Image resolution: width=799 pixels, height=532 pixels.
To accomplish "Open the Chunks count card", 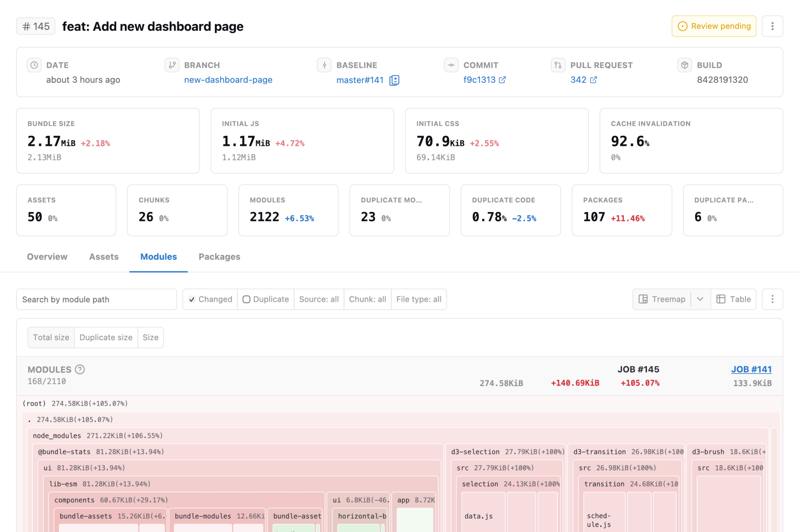I will tap(177, 210).
